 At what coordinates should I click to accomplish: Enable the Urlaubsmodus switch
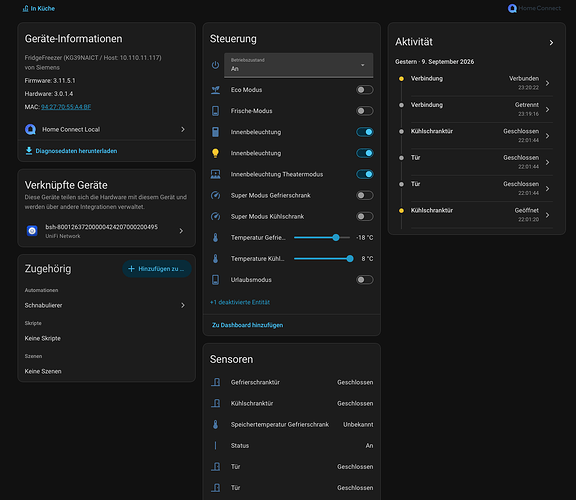(364, 280)
